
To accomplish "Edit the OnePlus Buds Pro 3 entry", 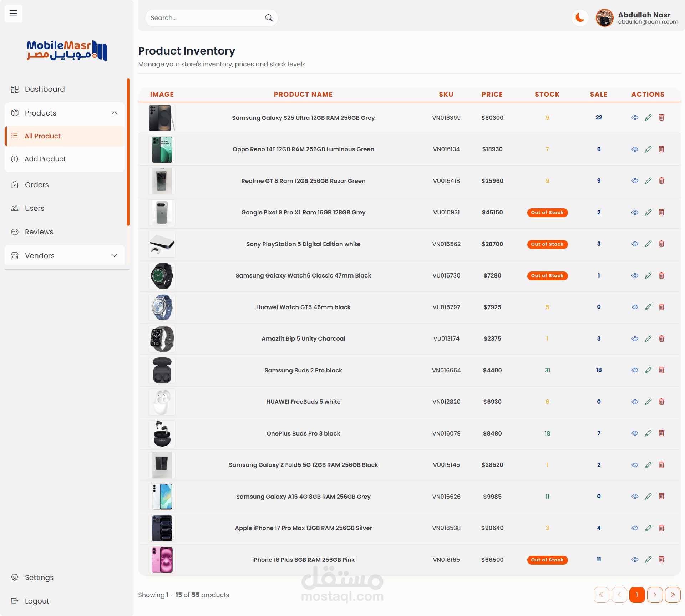I will click(648, 433).
